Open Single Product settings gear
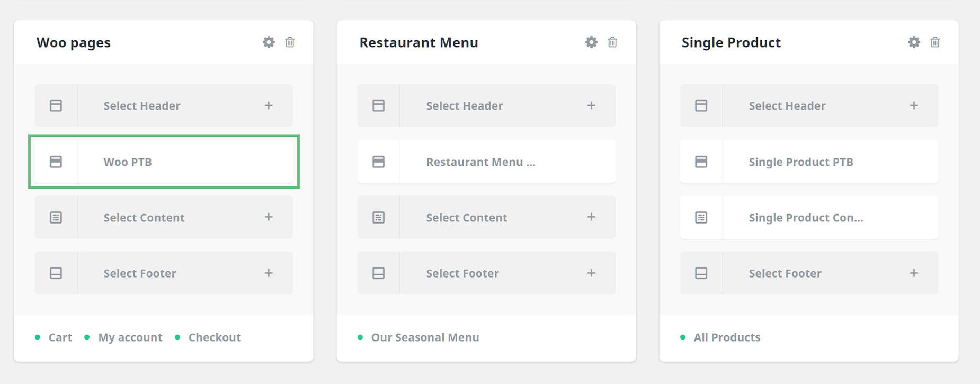The width and height of the screenshot is (980, 384). (x=914, y=42)
